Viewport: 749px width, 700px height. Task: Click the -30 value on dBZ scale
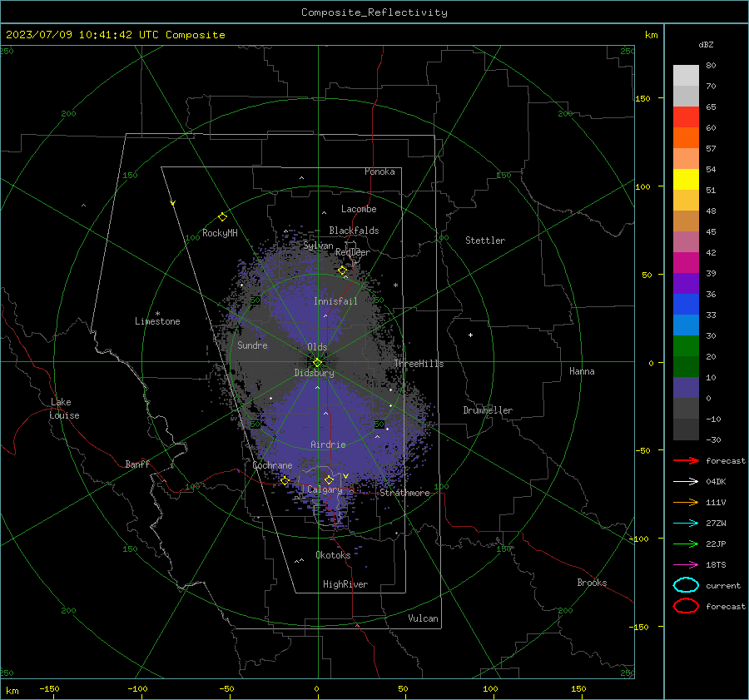713,439
